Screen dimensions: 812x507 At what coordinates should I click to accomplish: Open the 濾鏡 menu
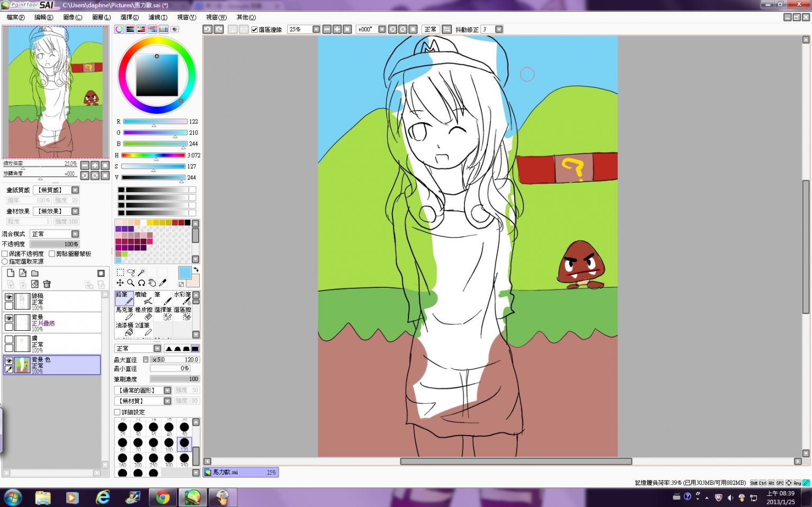click(157, 17)
